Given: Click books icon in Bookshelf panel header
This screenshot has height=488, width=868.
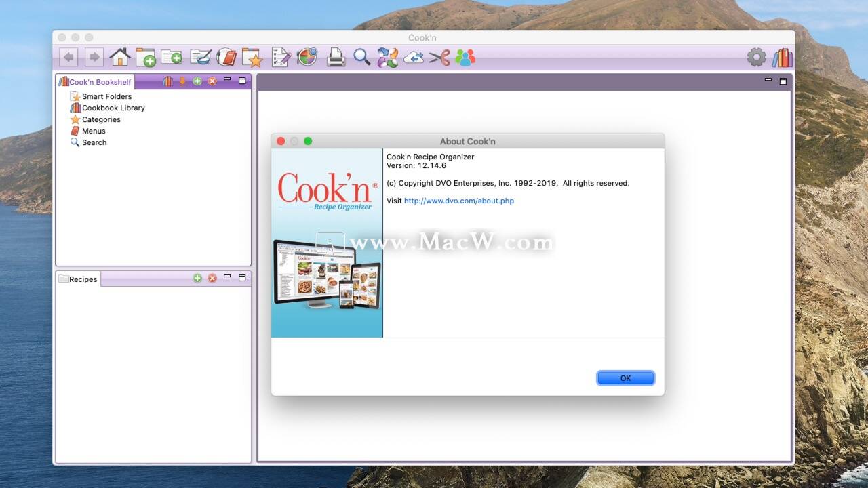Looking at the screenshot, I should coord(167,81).
